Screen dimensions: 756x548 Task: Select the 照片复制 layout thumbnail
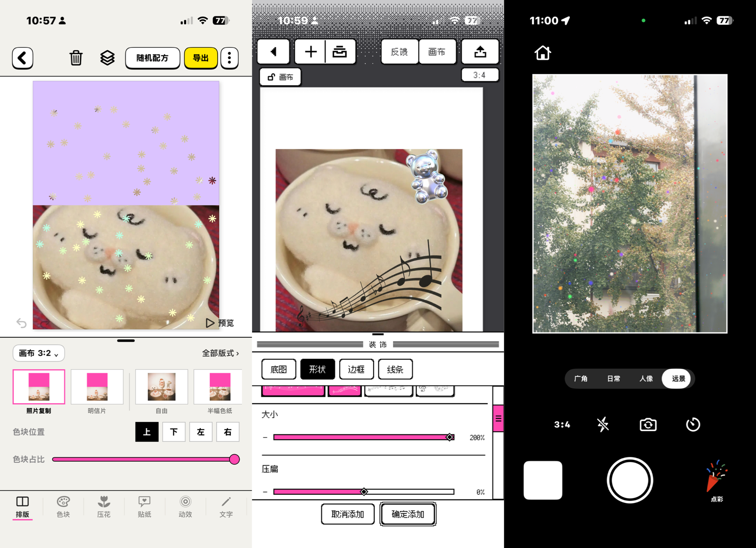pos(39,387)
